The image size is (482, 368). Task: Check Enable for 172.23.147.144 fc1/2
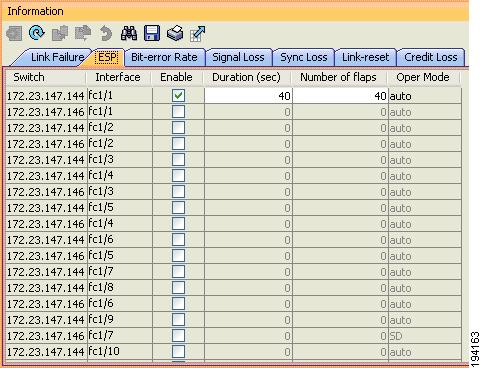[179, 128]
